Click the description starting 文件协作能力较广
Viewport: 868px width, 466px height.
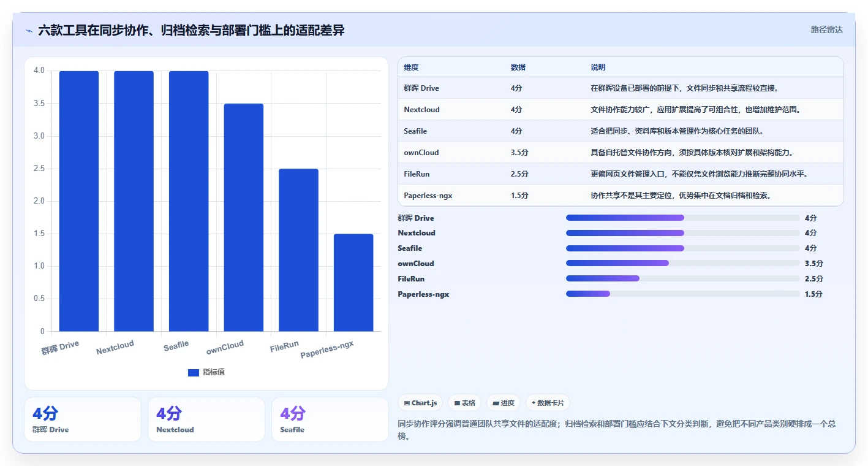695,110
